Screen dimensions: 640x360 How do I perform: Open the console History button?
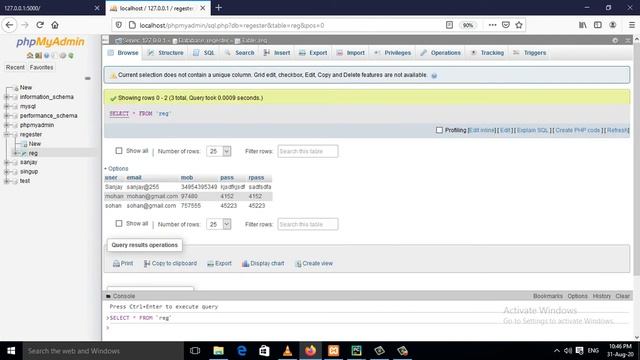[x=602, y=296]
